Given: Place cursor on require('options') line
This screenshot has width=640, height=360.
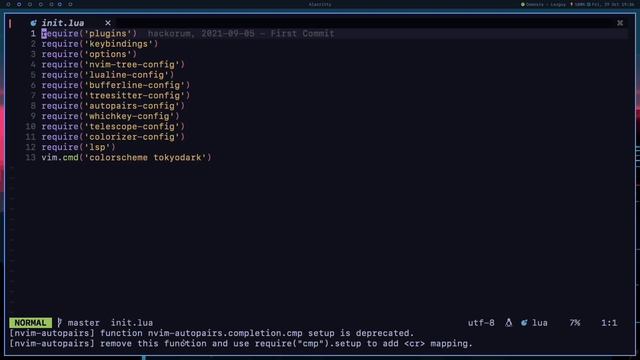Looking at the screenshot, I should [89, 54].
